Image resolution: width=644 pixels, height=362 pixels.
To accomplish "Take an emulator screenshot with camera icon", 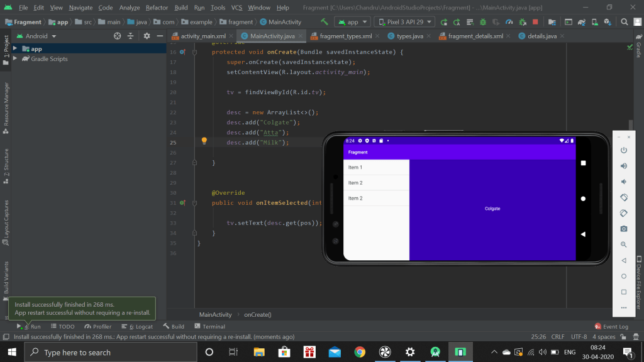I will point(623,229).
